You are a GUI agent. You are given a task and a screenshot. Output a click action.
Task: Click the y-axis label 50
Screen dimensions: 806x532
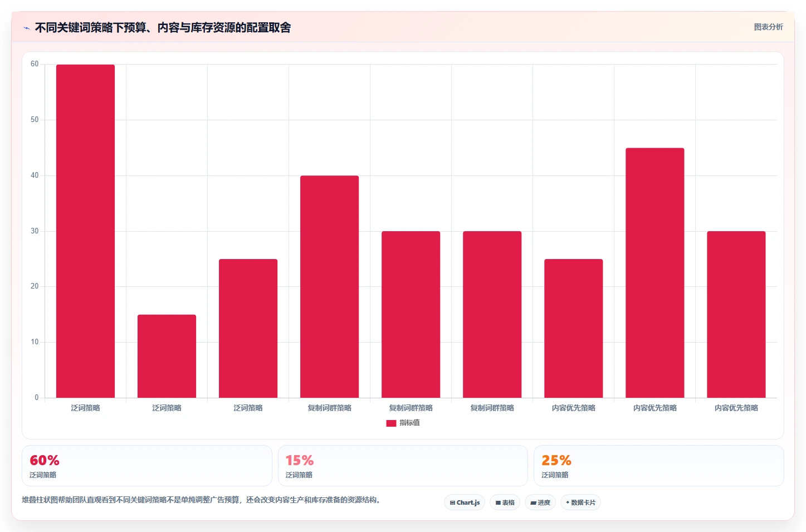click(x=35, y=120)
